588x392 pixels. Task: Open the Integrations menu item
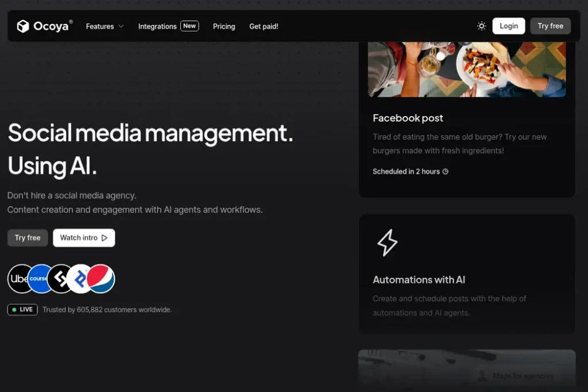tap(157, 26)
